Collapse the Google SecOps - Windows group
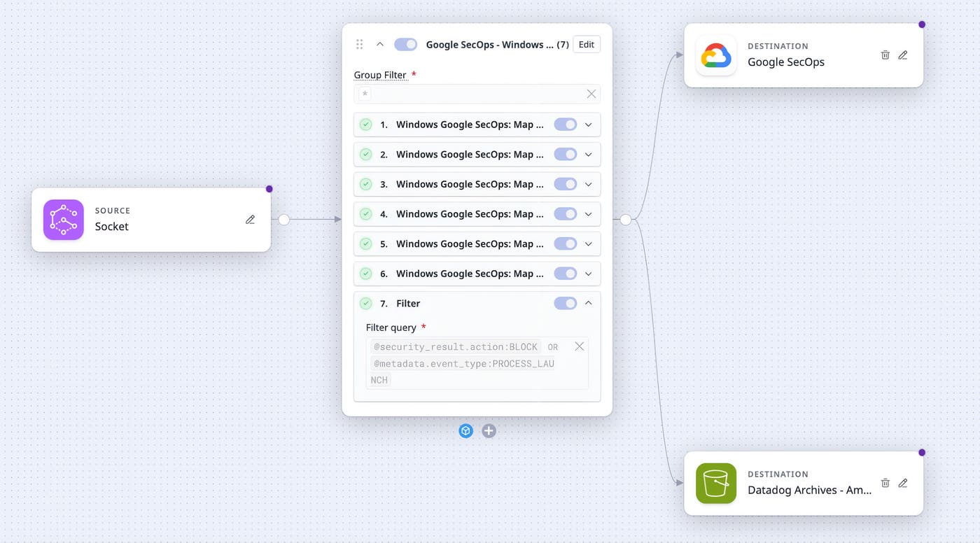Image resolution: width=980 pixels, height=543 pixels. [x=380, y=44]
